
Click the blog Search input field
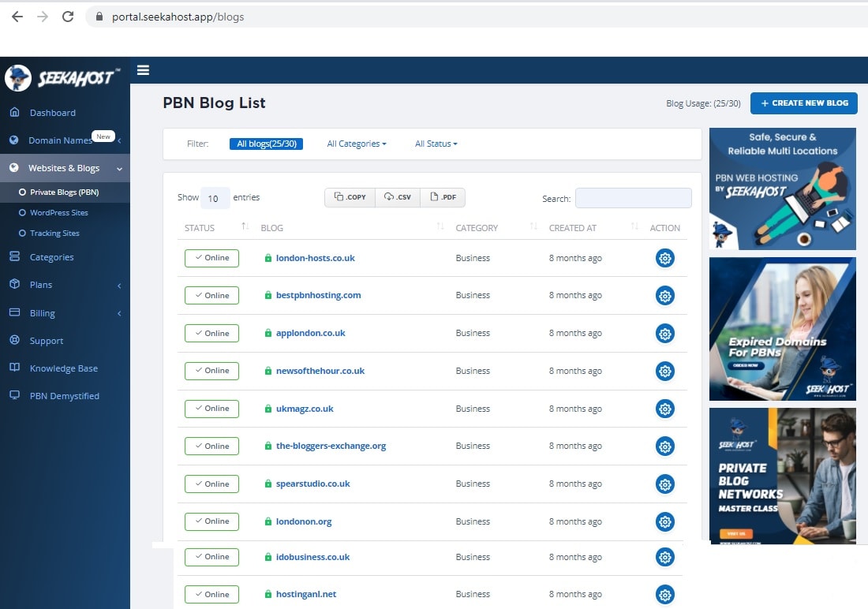633,198
